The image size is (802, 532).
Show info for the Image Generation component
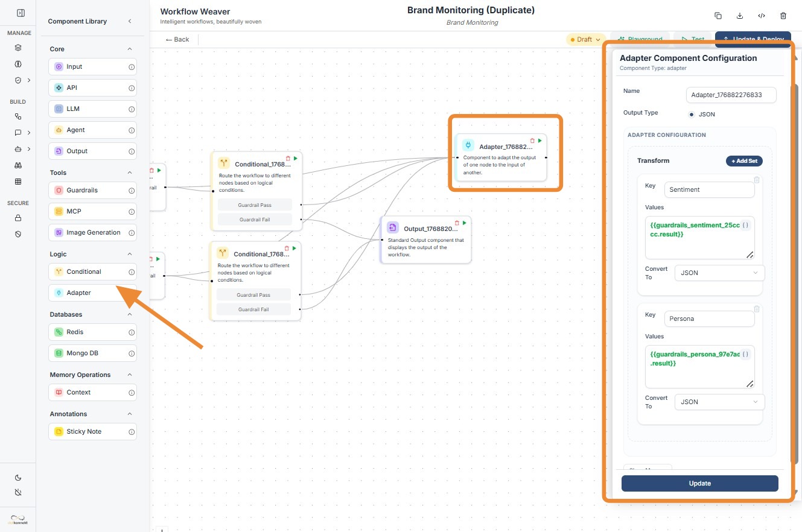[x=132, y=233]
